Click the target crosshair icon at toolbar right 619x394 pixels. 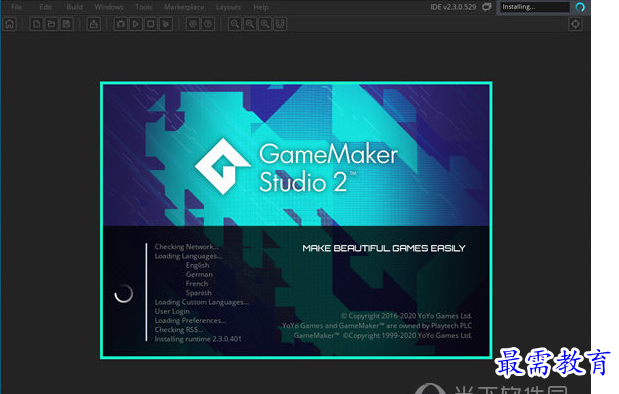click(x=575, y=24)
